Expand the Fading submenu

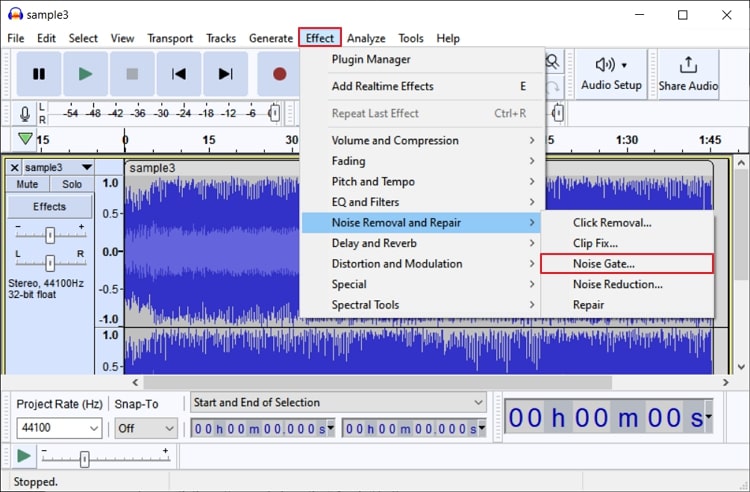[423, 161]
